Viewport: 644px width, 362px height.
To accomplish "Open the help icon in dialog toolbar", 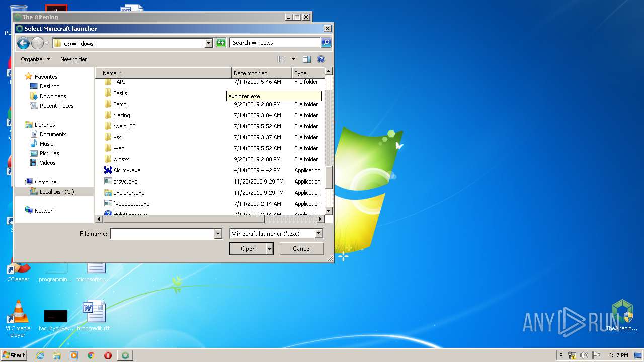I will coord(321,59).
